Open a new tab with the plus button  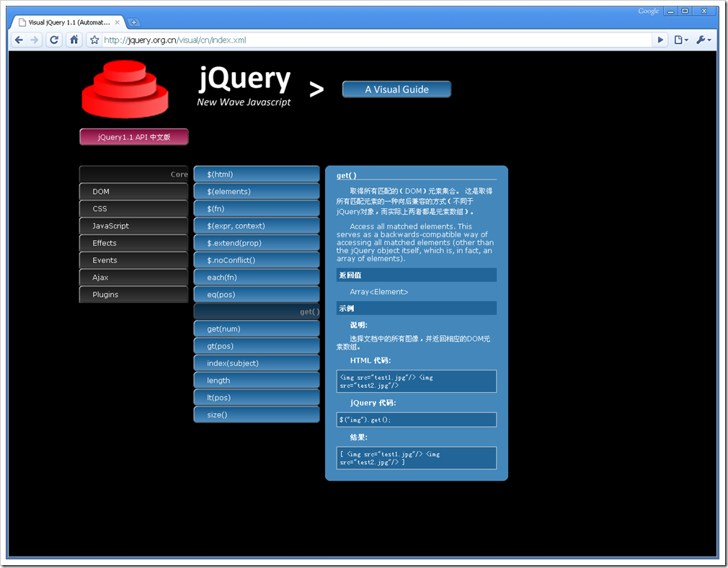[133, 22]
